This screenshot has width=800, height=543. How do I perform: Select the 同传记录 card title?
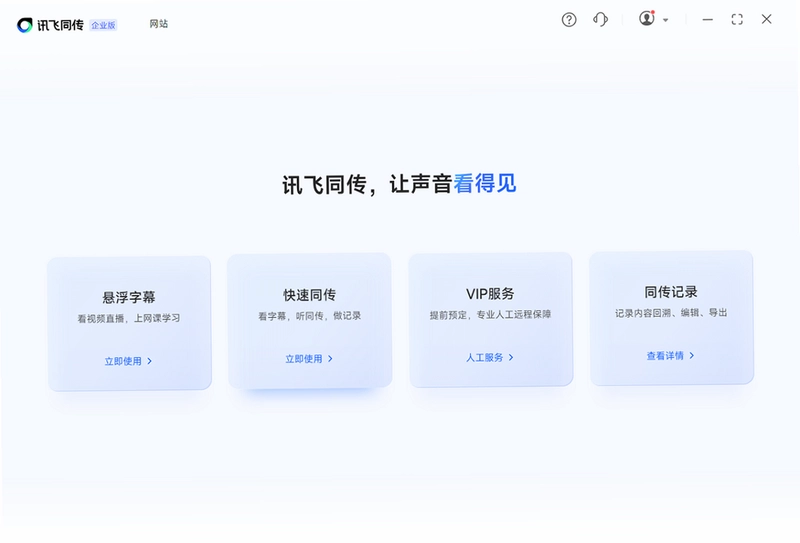(671, 292)
